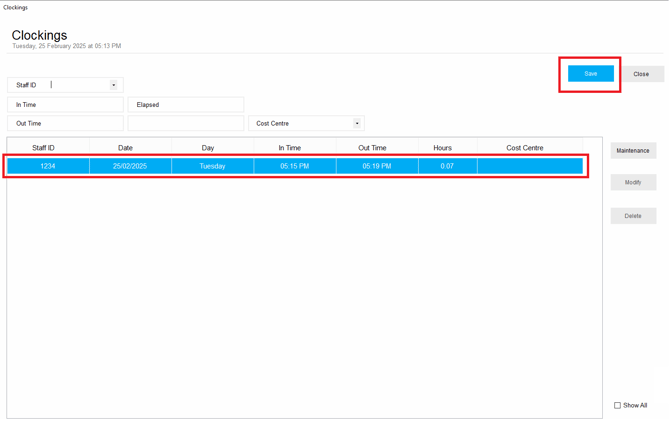This screenshot has height=421, width=670.
Task: Sort by the Staff ID column header
Action: tap(43, 148)
